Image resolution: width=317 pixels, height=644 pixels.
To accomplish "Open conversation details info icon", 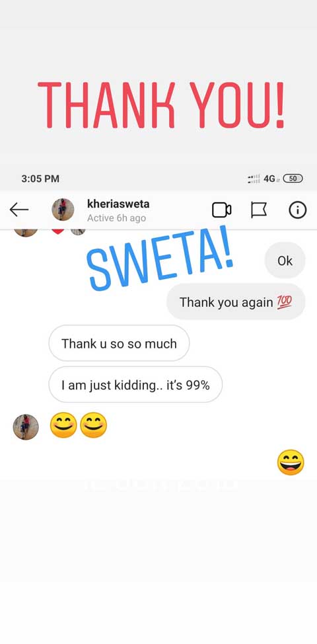I will coord(297,210).
